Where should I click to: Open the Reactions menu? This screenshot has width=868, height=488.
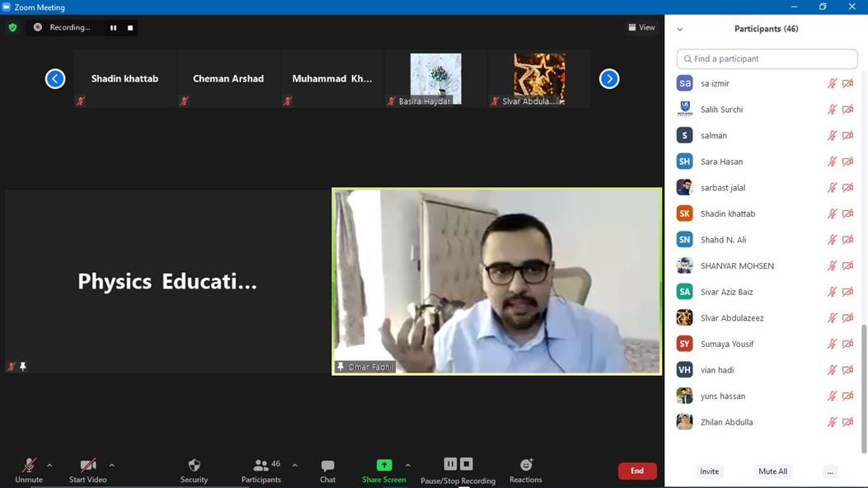(526, 466)
